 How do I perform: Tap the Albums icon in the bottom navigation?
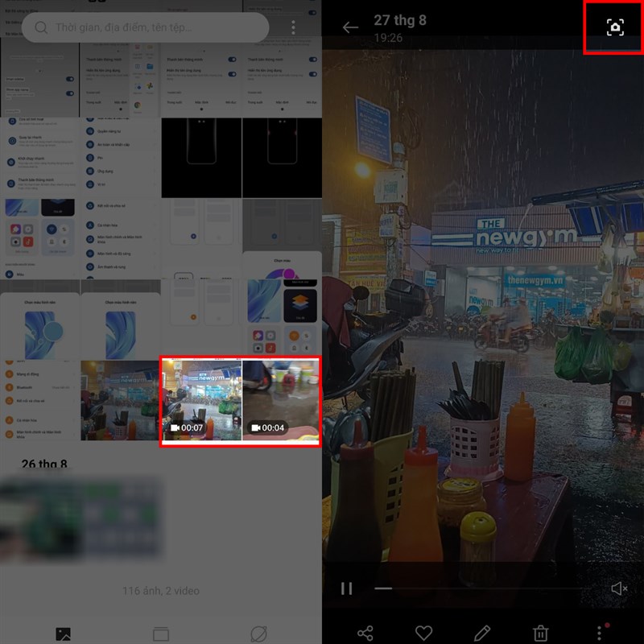[x=162, y=634]
